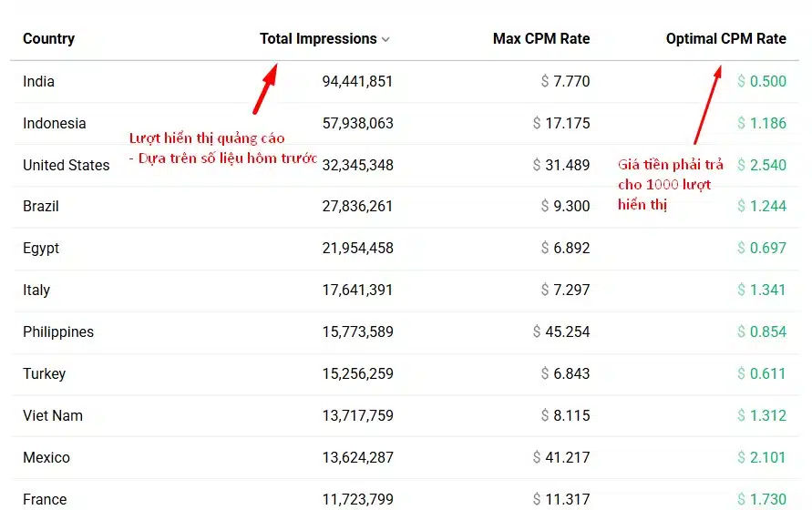812x510 pixels.
Task: Select Philippines max CPM value $45.254
Action: [x=561, y=332]
